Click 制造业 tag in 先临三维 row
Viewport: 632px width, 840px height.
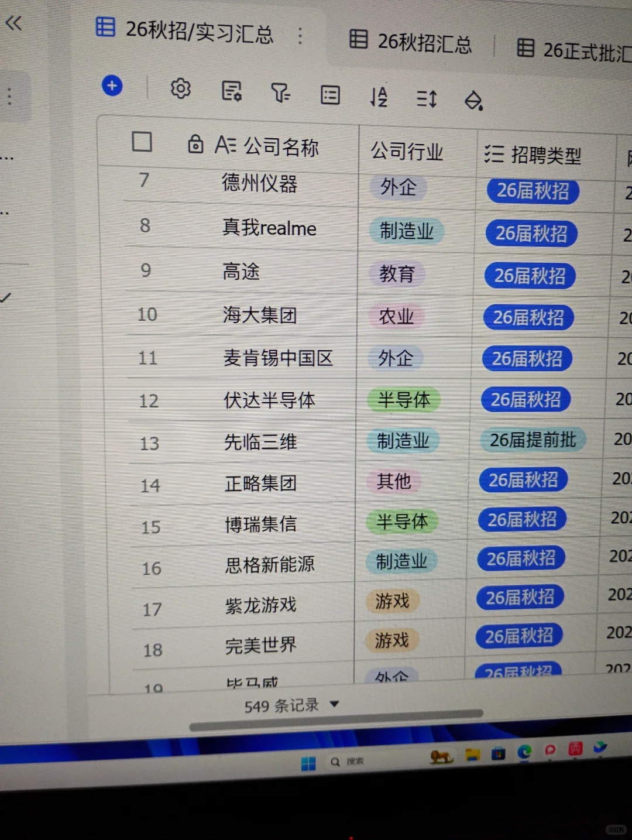403,441
